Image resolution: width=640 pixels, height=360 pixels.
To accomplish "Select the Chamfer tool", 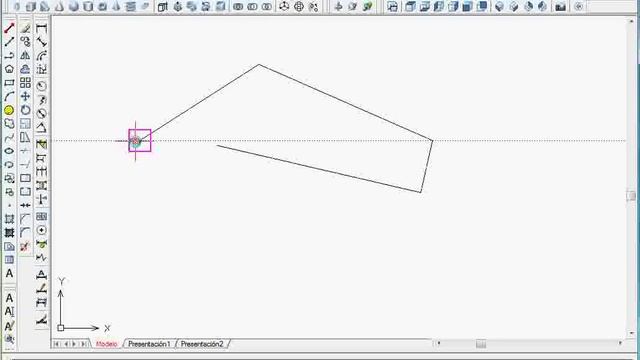I will click(x=25, y=219).
